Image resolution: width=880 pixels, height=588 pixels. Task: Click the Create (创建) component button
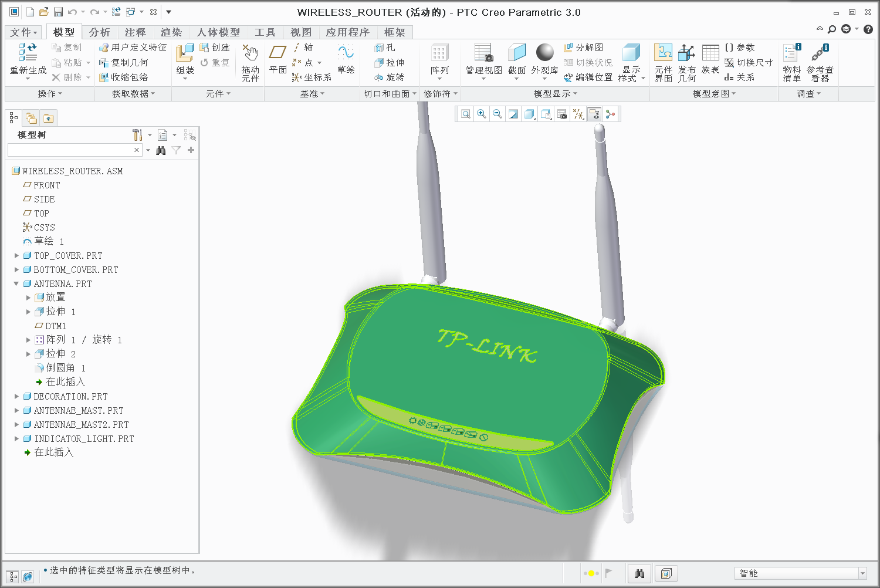point(215,48)
